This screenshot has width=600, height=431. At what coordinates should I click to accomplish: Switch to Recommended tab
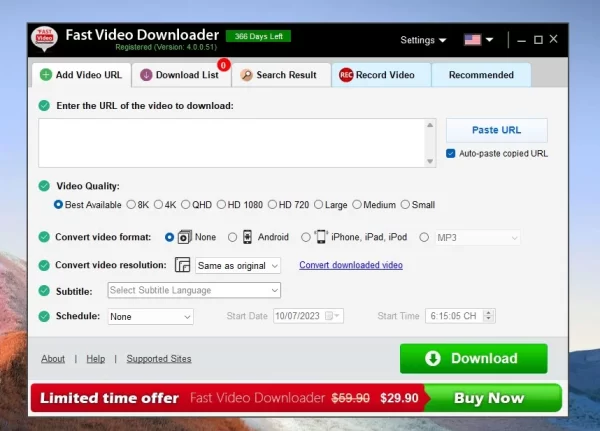pos(481,75)
